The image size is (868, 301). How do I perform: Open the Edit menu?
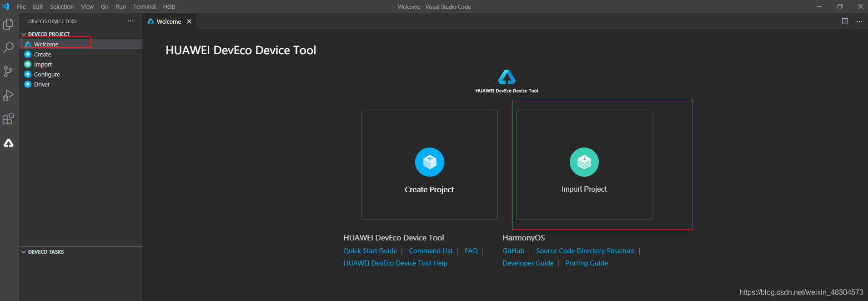[x=38, y=6]
